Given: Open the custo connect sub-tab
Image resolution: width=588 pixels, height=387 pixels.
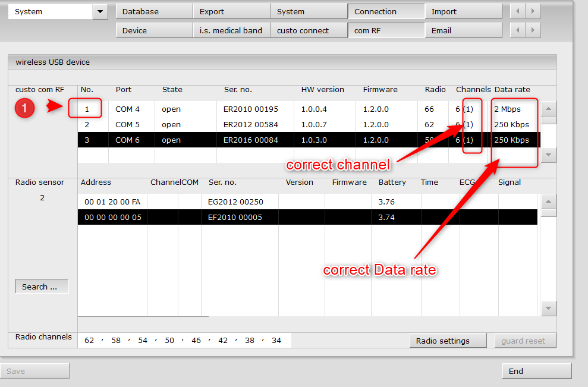Looking at the screenshot, I should (309, 30).
